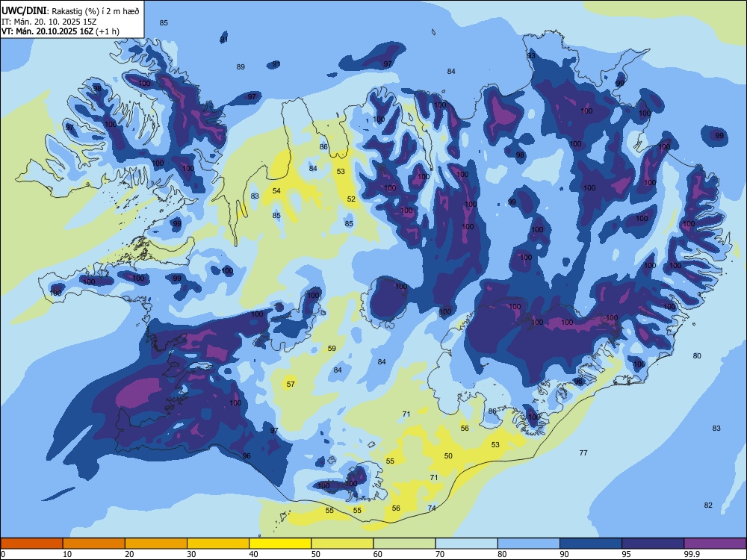Click the legend tick label 40
Image resolution: width=747 pixels, height=560 pixels.
[254, 554]
